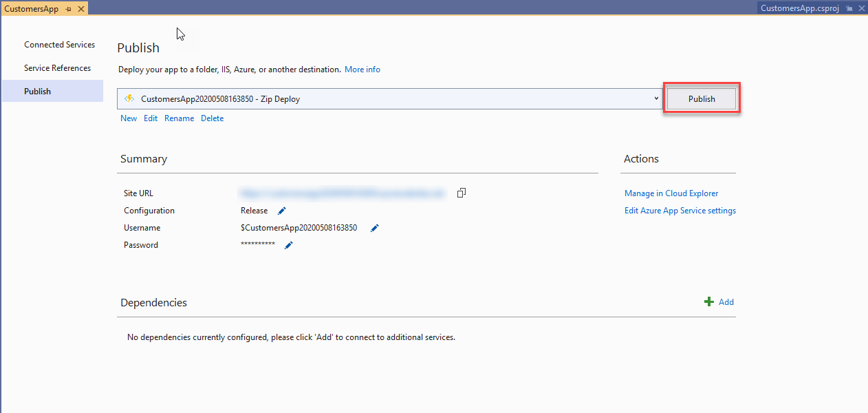Switch to the CustomersApp tab
The image size is (868, 413).
click(x=32, y=9)
